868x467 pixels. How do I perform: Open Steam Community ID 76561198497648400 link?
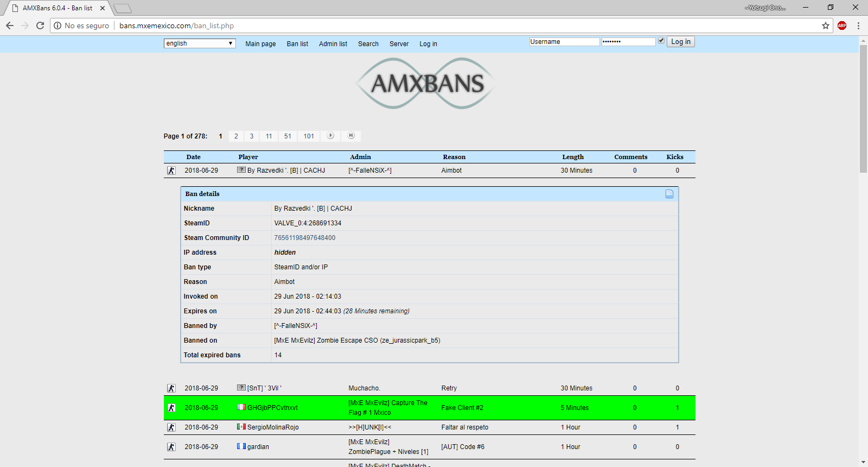coord(305,238)
